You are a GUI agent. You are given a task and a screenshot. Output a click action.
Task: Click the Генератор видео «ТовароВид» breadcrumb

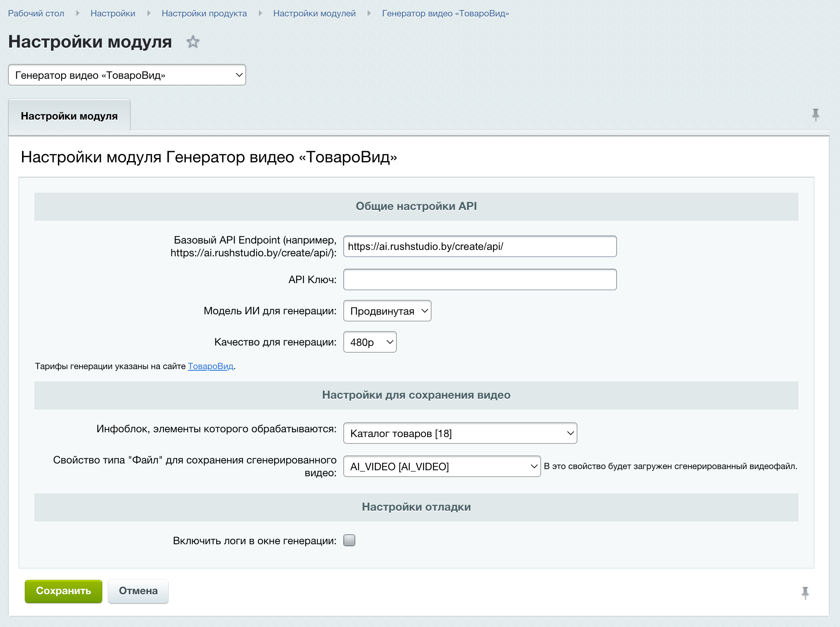[445, 14]
